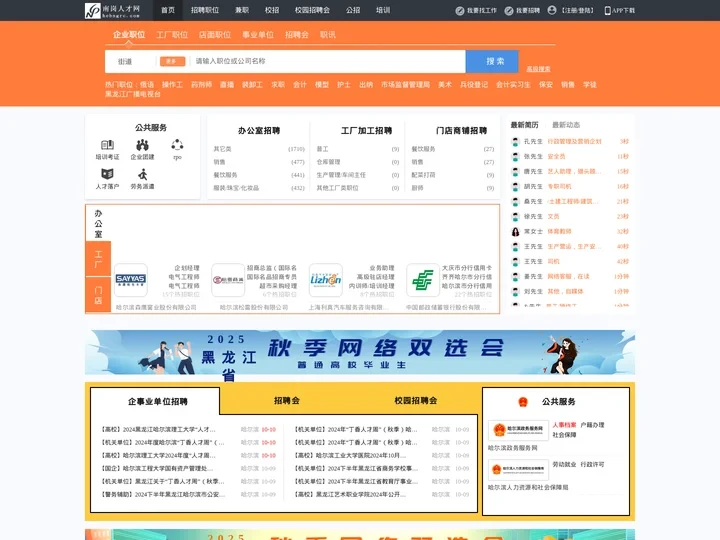Open the 哈尔滨松雷股份 company logo
Screen dimensions: 720x540
pyautogui.click(x=228, y=280)
